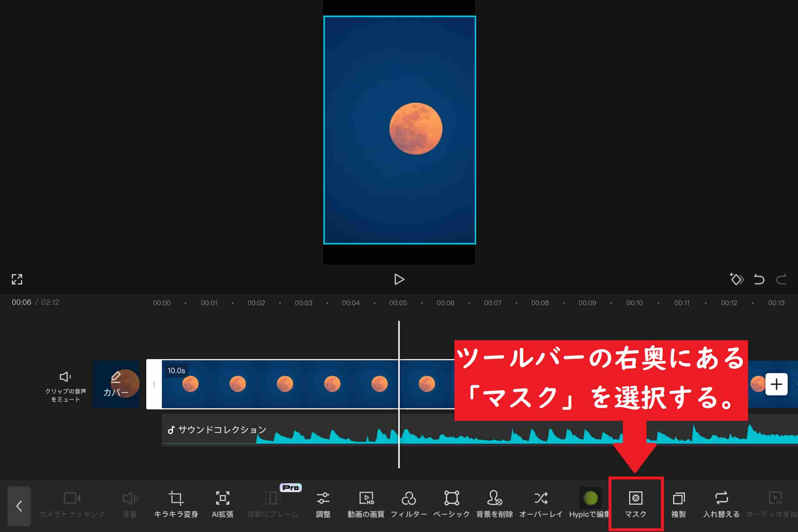This screenshot has height=532, width=798.
Task: Click 入れ替える replace clip icon
Action: point(721,503)
